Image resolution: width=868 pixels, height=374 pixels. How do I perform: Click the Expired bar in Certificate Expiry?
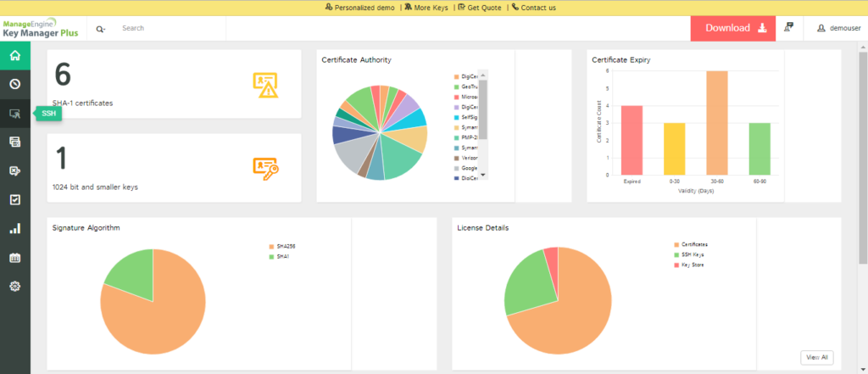point(632,140)
